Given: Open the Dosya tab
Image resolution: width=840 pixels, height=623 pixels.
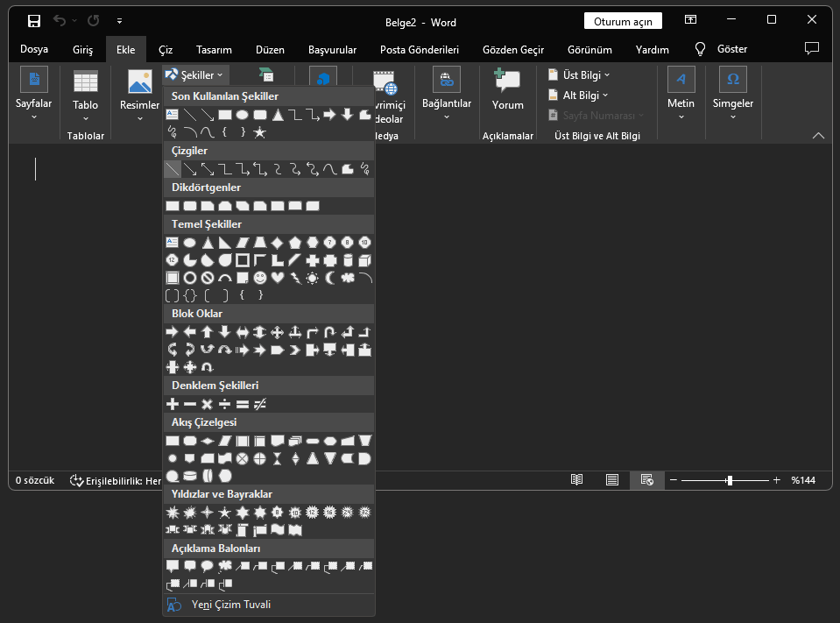Looking at the screenshot, I should (x=34, y=49).
